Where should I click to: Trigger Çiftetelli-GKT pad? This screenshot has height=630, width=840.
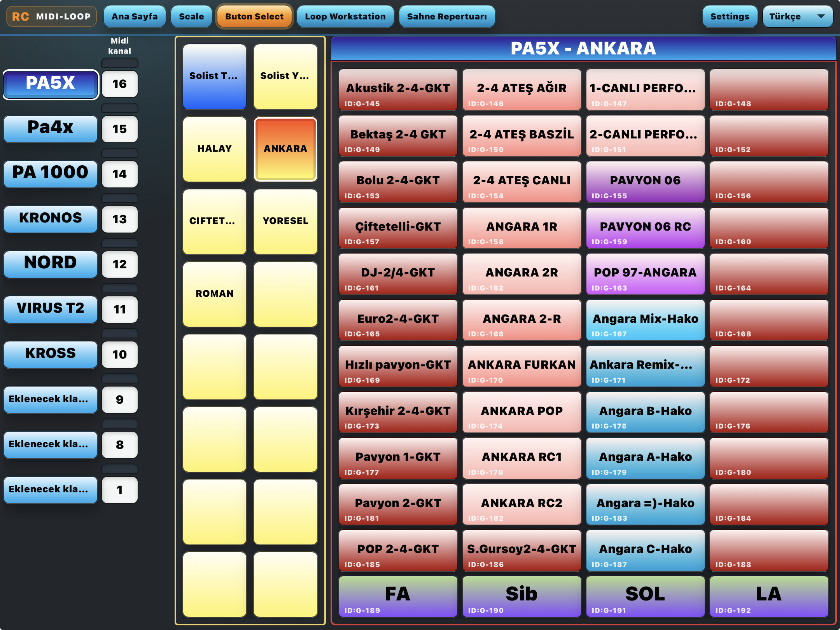click(398, 228)
